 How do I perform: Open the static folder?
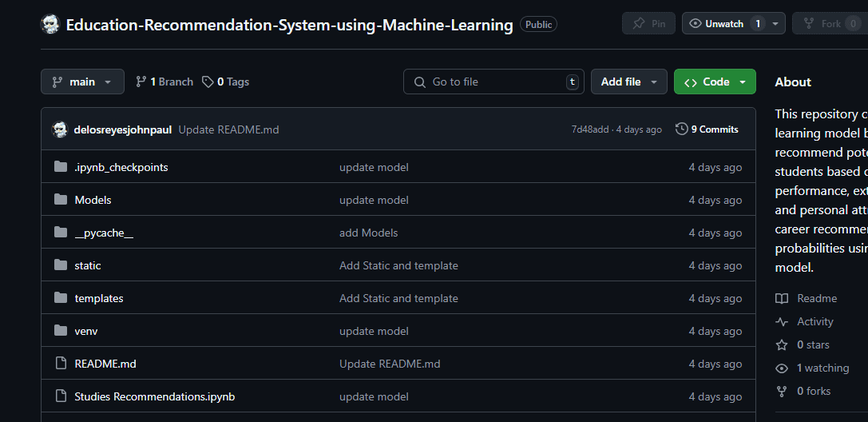pos(88,266)
